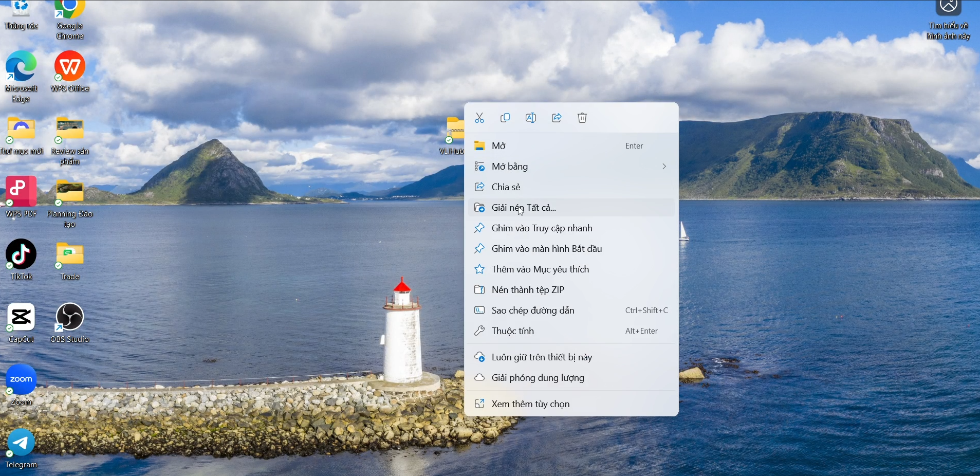Select "Luôn giữ trên thiết bị này"
The width and height of the screenshot is (980, 476).
point(542,357)
